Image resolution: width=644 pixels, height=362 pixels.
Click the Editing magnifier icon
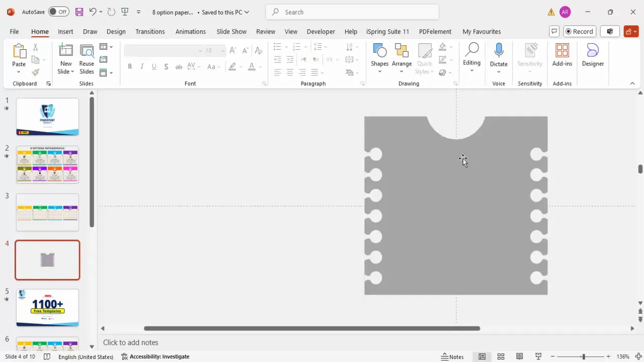[x=471, y=50]
